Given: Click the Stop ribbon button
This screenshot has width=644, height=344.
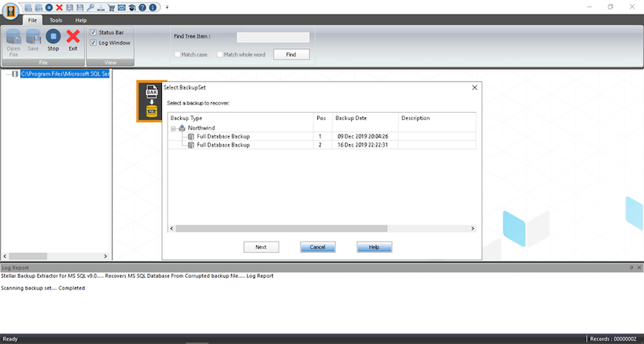Looking at the screenshot, I should click(53, 40).
